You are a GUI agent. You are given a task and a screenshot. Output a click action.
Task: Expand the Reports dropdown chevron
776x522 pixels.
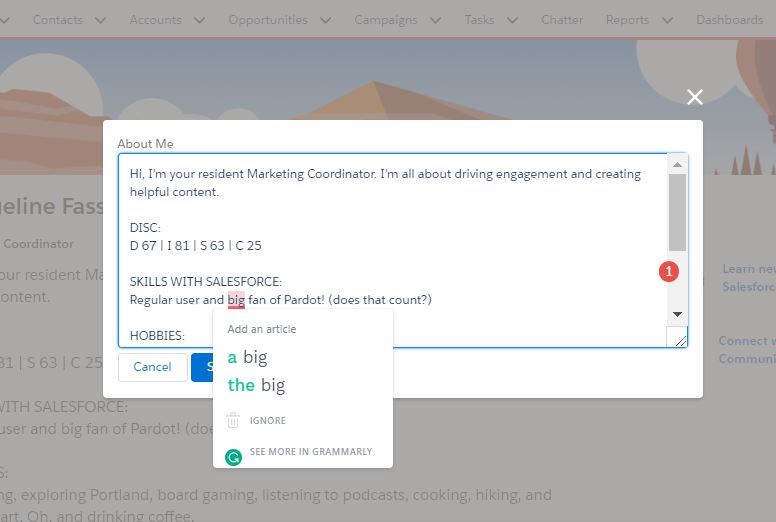(x=667, y=20)
